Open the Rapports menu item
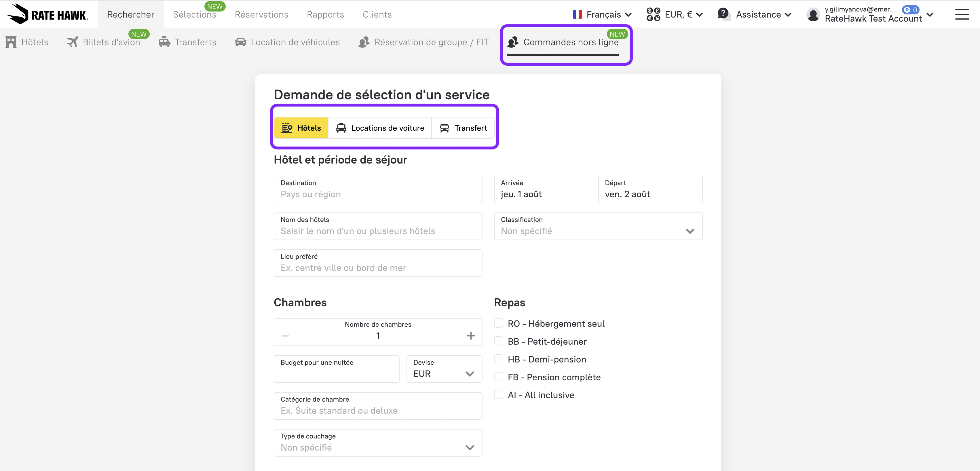The width and height of the screenshot is (980, 471). pos(325,14)
